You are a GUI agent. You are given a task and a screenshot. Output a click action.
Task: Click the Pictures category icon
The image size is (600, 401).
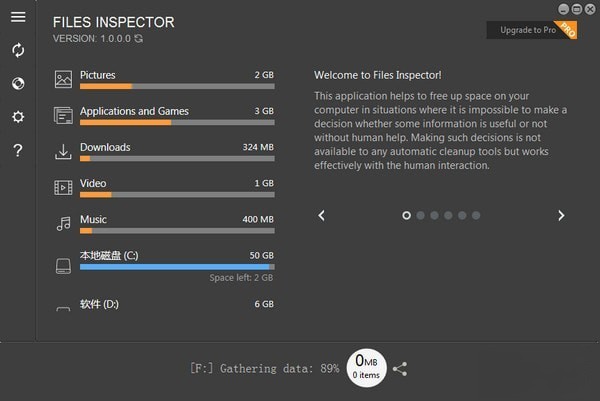(x=63, y=79)
